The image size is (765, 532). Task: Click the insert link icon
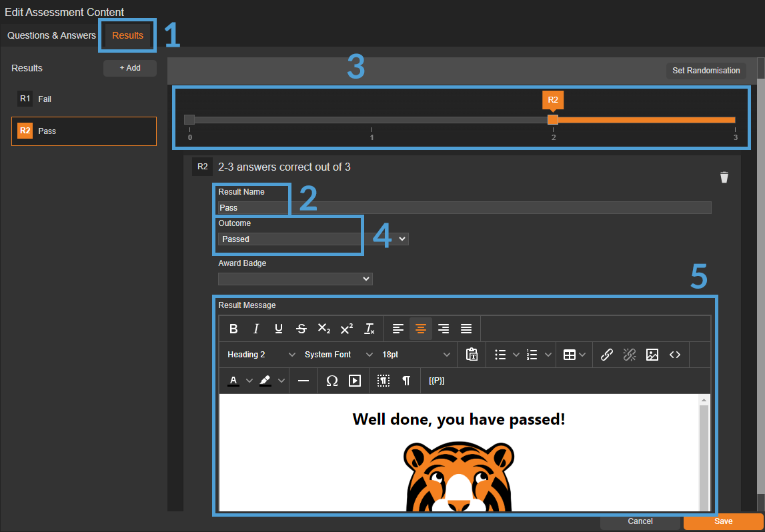click(606, 355)
